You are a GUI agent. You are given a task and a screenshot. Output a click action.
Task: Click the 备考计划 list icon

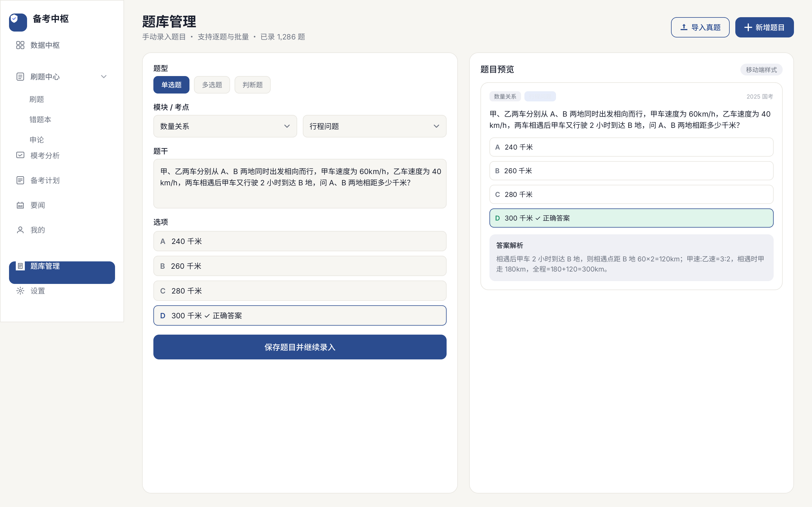coord(20,180)
